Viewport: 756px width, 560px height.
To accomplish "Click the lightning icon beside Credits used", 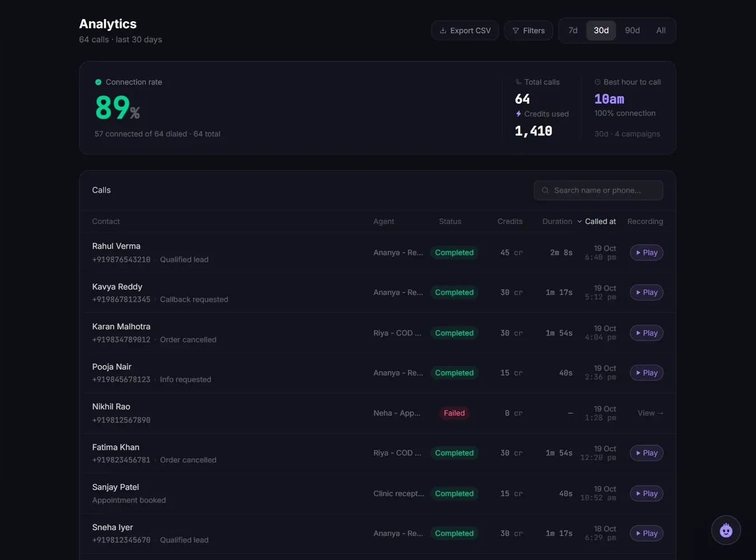I will coord(518,114).
